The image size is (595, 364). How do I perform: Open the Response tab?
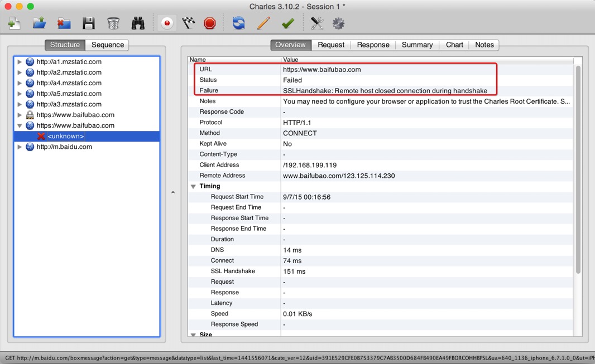373,45
